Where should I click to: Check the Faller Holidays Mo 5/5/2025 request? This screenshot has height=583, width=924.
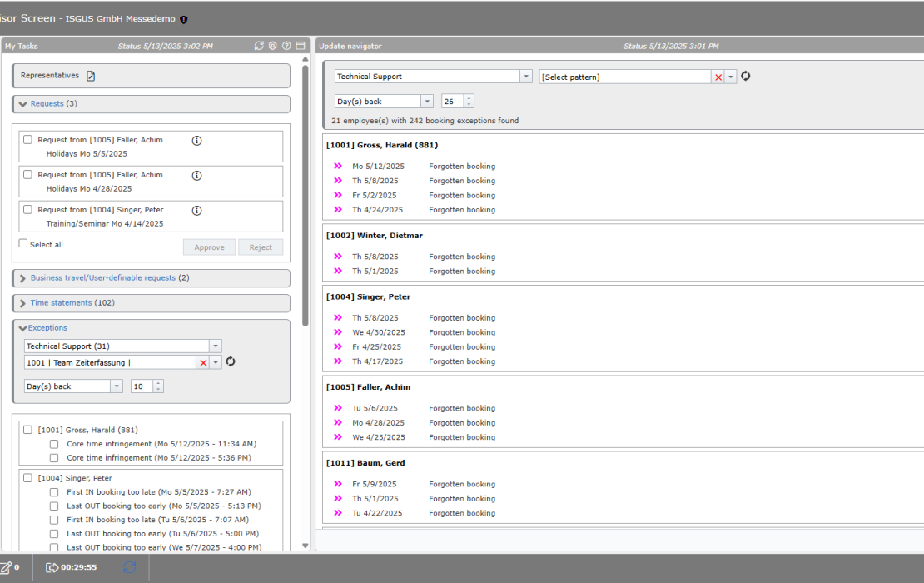[x=27, y=140]
